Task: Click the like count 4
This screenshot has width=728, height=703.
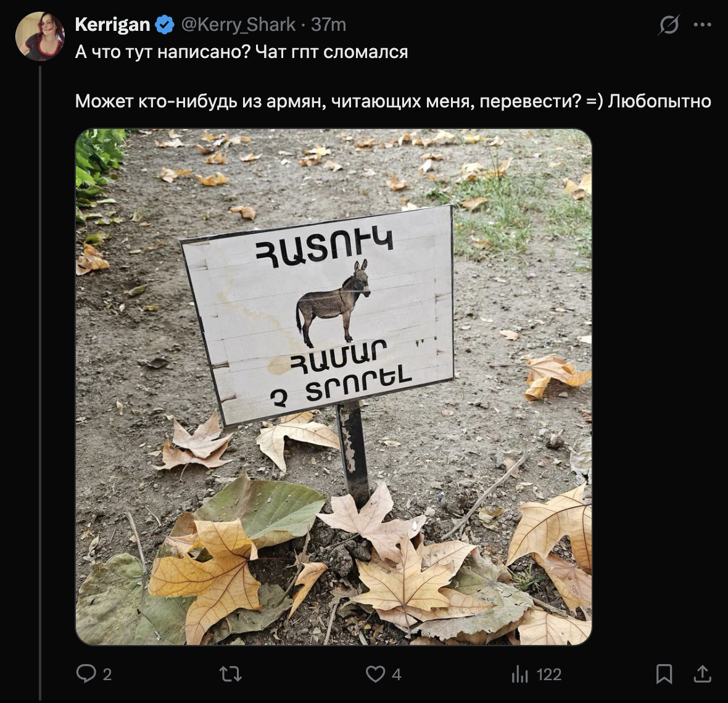Action: [397, 675]
